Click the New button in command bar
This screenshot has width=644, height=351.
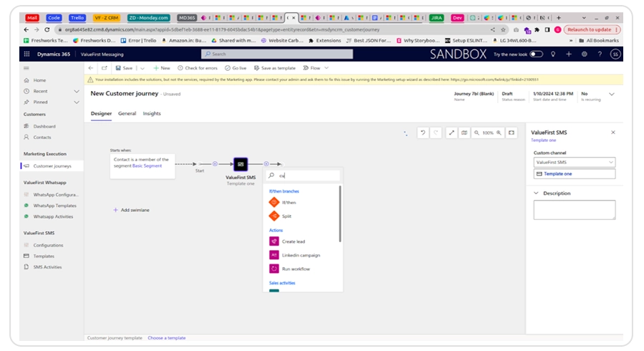162,68
